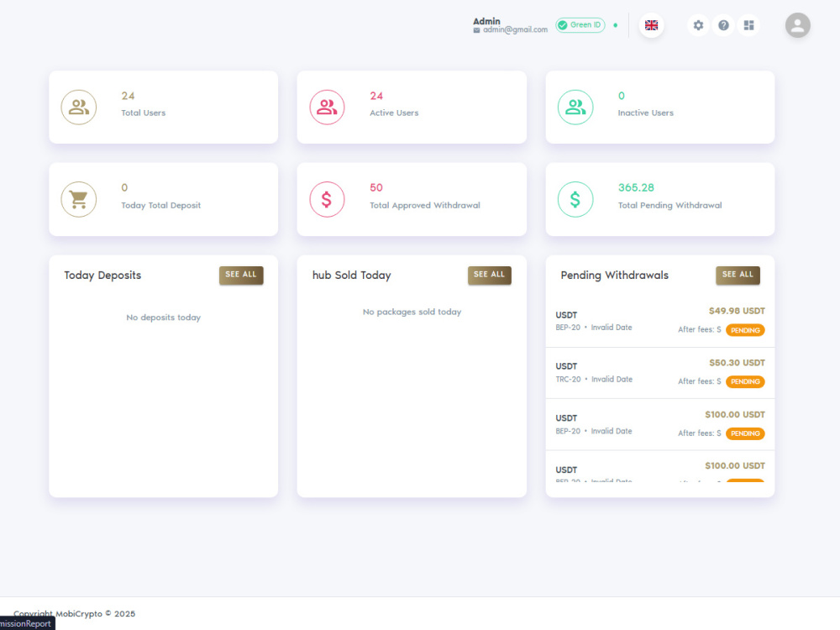
Task: Click 'No deposits today' message
Action: [164, 318]
